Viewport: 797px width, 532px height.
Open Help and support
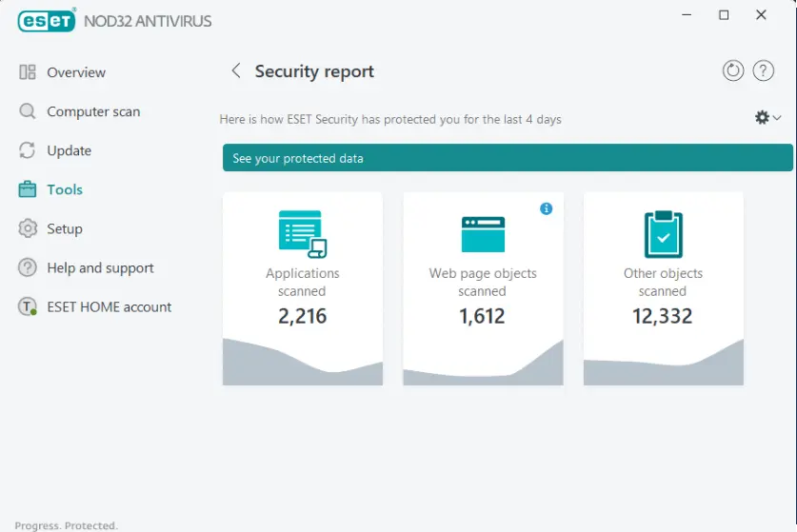tap(100, 267)
